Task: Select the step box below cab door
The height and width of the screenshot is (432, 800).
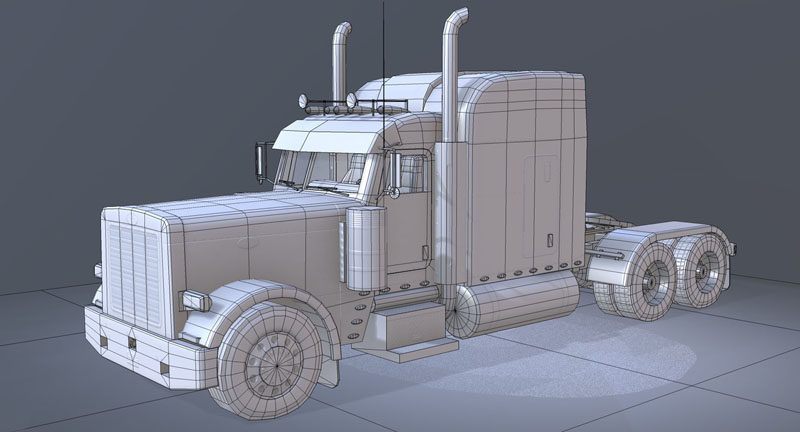Action: pyautogui.click(x=403, y=327)
